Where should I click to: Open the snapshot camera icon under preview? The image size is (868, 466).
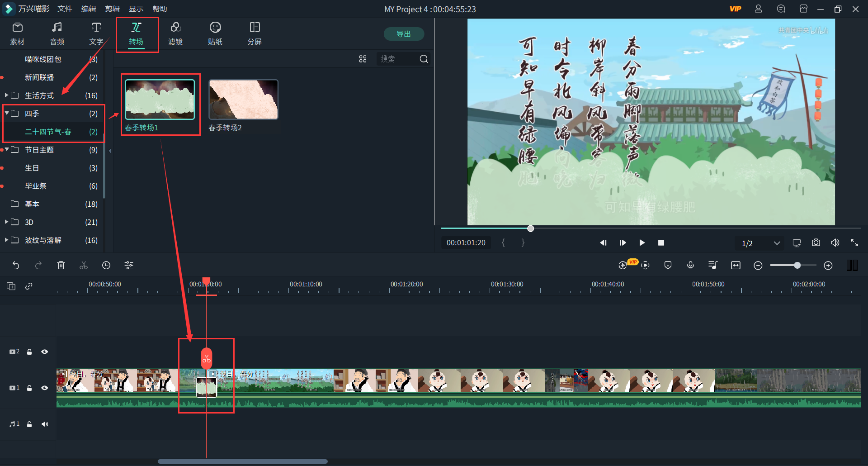click(816, 243)
